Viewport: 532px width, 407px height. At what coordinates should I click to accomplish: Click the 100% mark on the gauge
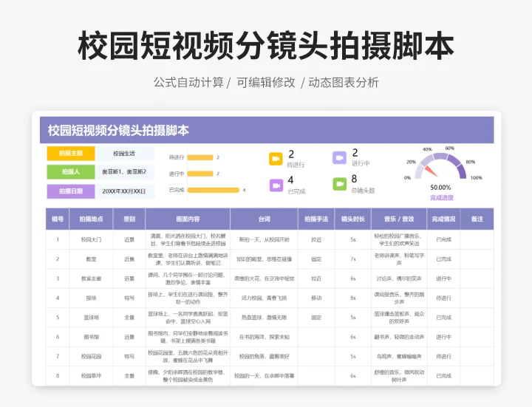click(x=477, y=178)
